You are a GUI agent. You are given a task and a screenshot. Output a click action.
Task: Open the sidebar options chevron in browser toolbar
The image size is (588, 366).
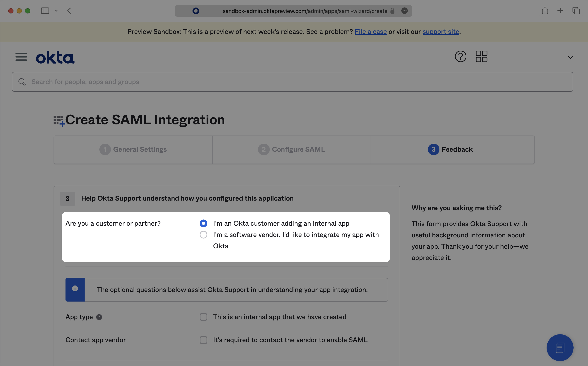point(56,11)
